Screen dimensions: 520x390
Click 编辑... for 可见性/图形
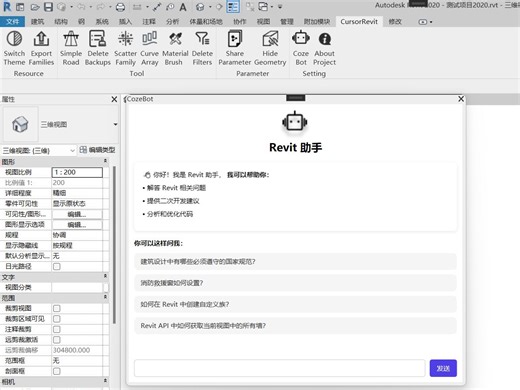[77, 214]
